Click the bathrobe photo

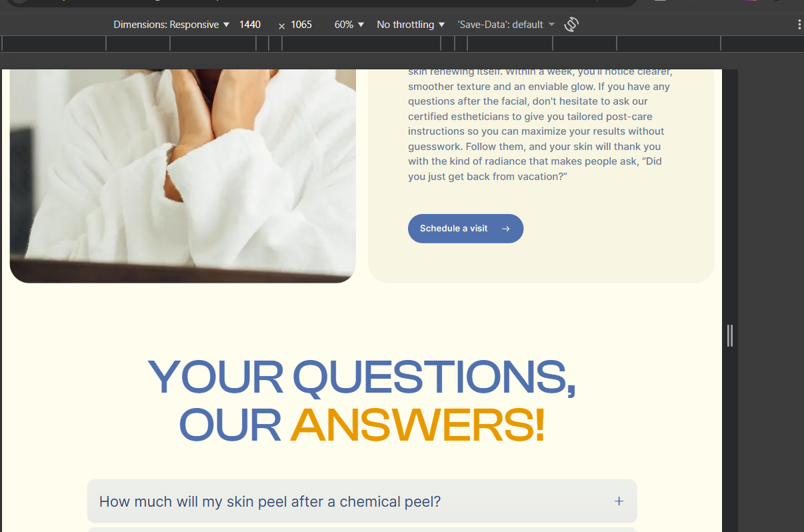tap(183, 176)
